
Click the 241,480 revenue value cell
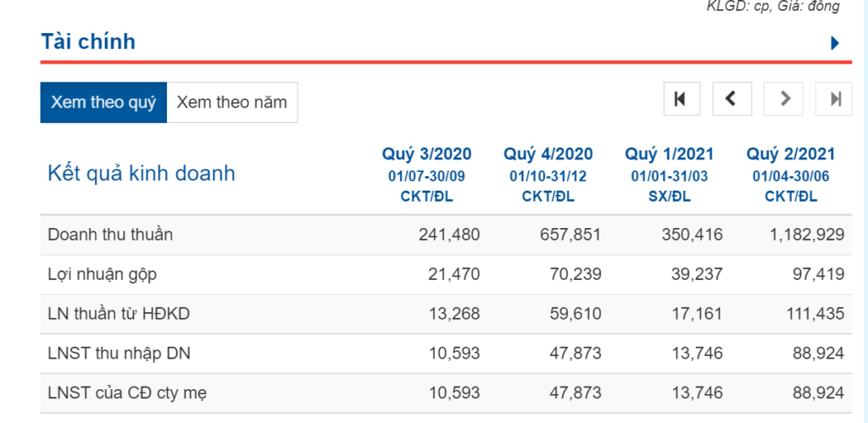(448, 235)
